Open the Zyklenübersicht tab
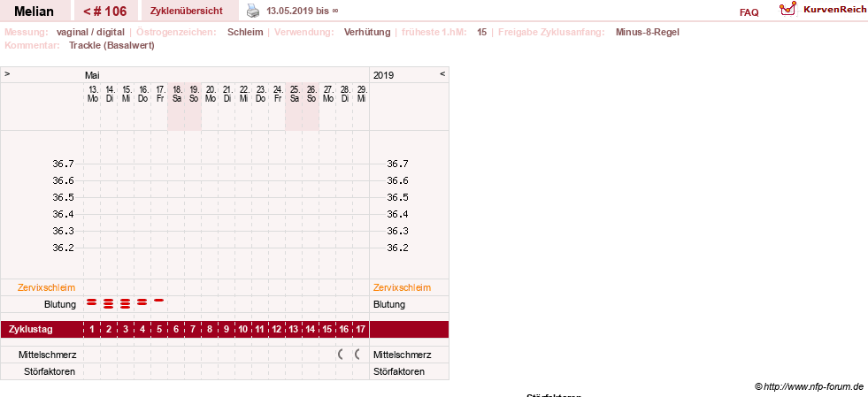Image resolution: width=868 pixels, height=397 pixels. tap(187, 11)
